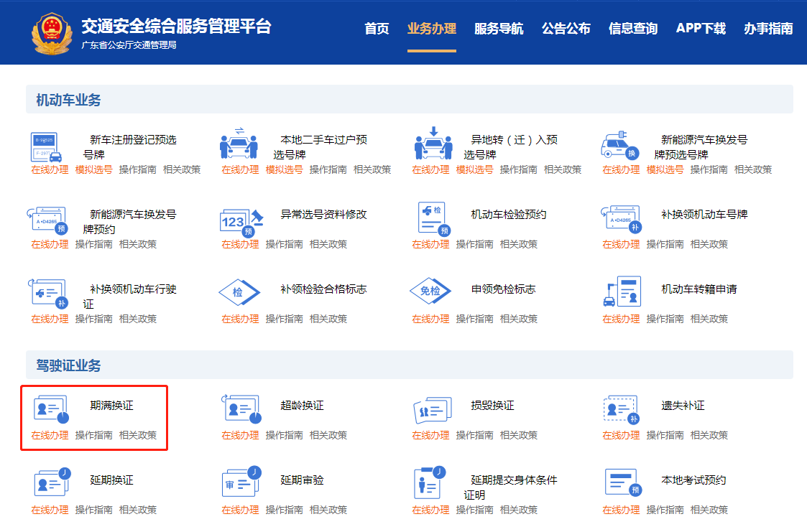
Task: Open the 服务导航 menu item
Action: tap(499, 29)
